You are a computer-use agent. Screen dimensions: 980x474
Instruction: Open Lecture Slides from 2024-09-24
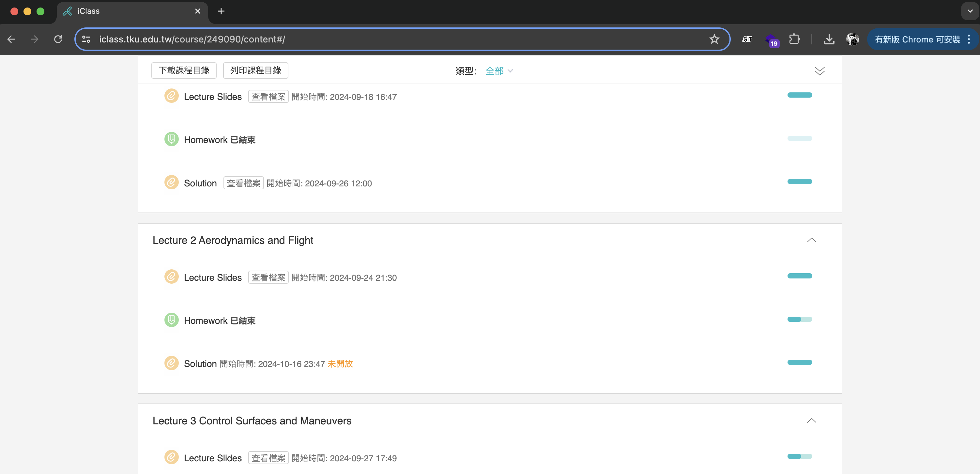pyautogui.click(x=213, y=277)
